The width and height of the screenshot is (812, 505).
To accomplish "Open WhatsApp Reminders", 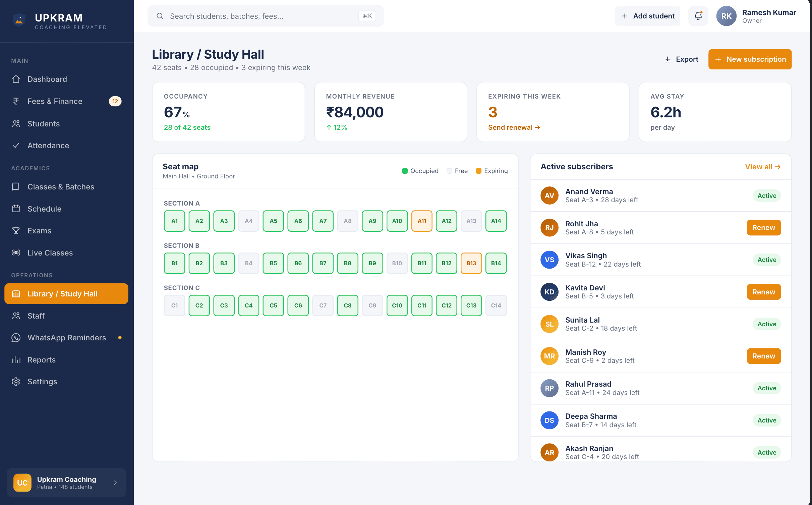I will (66, 338).
